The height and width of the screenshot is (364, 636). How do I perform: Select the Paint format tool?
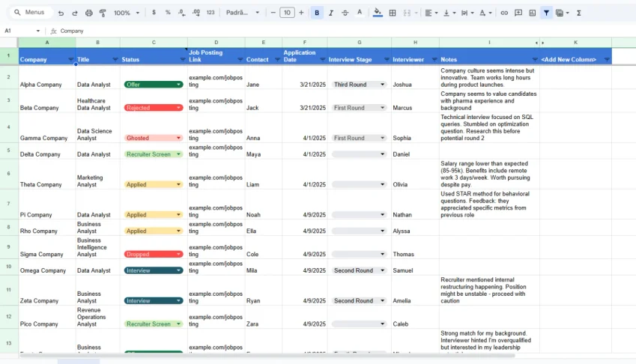(103, 13)
